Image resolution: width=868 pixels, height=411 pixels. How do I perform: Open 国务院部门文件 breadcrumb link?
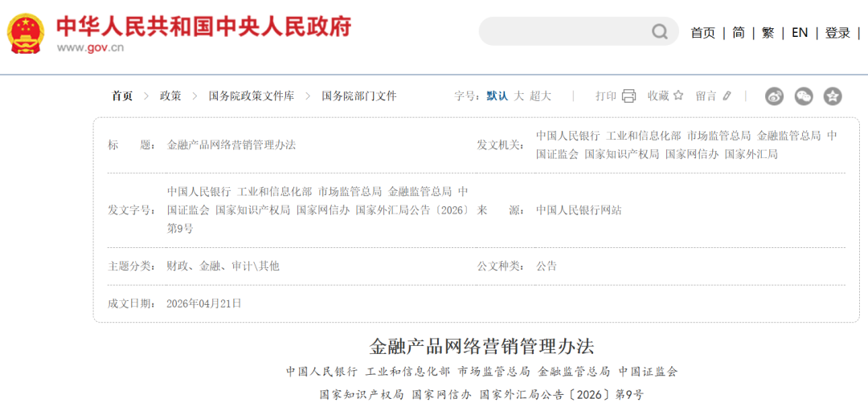coord(359,96)
